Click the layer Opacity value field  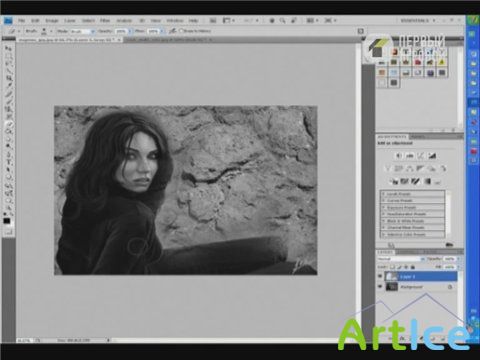tap(449, 259)
